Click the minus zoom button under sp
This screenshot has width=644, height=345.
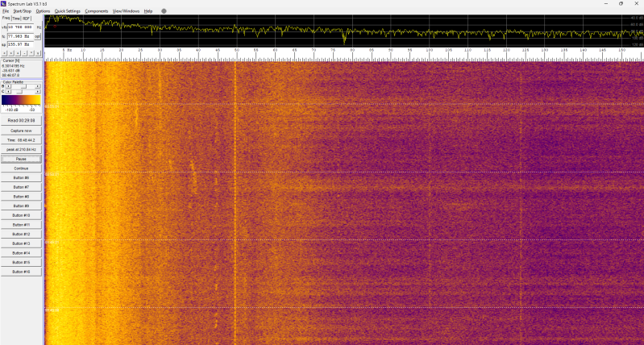click(x=24, y=53)
